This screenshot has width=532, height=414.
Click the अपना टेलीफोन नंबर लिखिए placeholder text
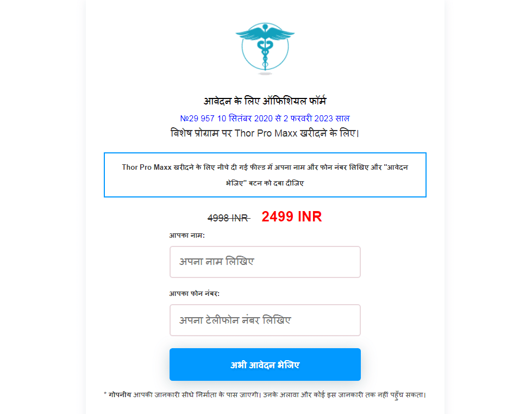pos(235,320)
